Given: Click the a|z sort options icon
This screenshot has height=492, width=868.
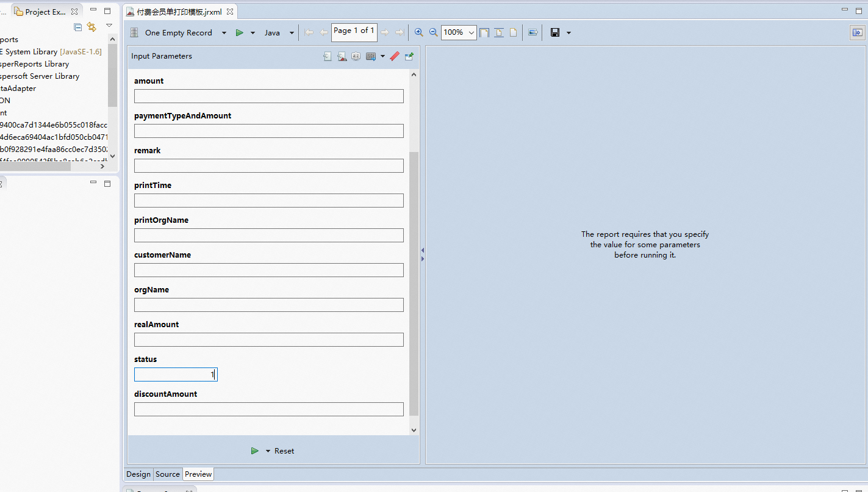Looking at the screenshot, I should pyautogui.click(x=356, y=56).
